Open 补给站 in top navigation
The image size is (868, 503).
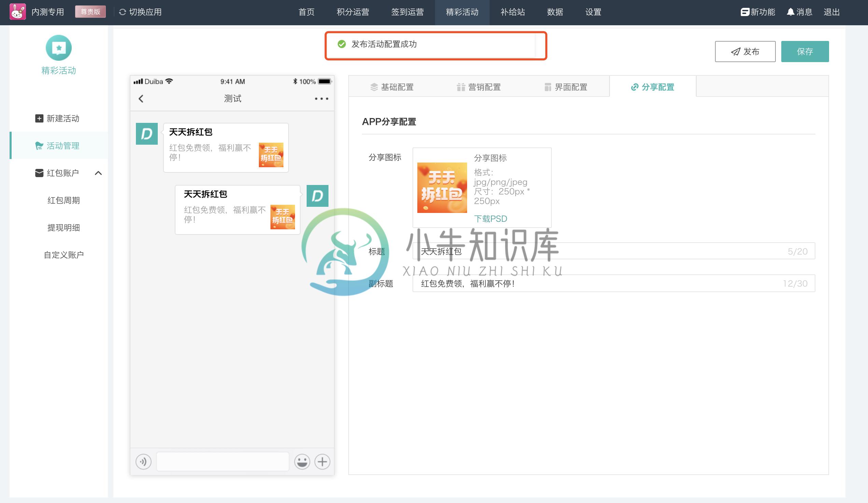513,12
